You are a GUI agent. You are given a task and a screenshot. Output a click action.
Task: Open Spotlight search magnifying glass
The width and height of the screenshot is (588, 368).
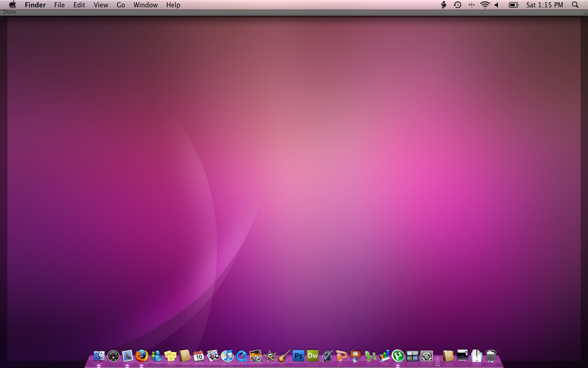[575, 5]
